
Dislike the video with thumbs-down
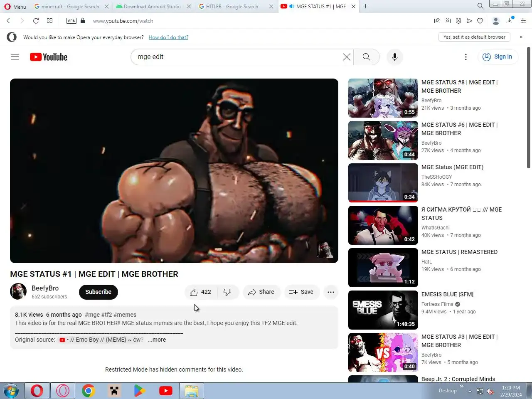pyautogui.click(x=228, y=292)
